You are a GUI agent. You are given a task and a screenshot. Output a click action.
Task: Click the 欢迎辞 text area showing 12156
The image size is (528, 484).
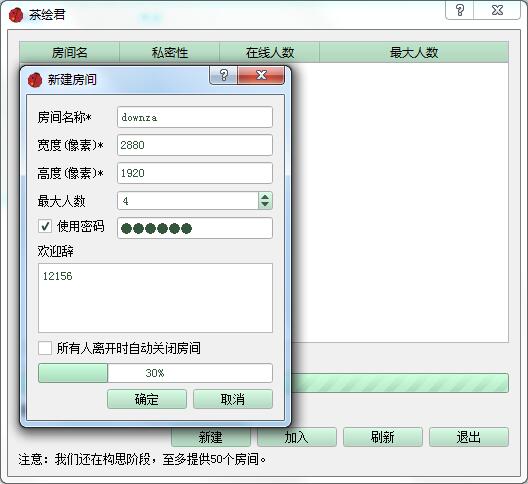155,298
